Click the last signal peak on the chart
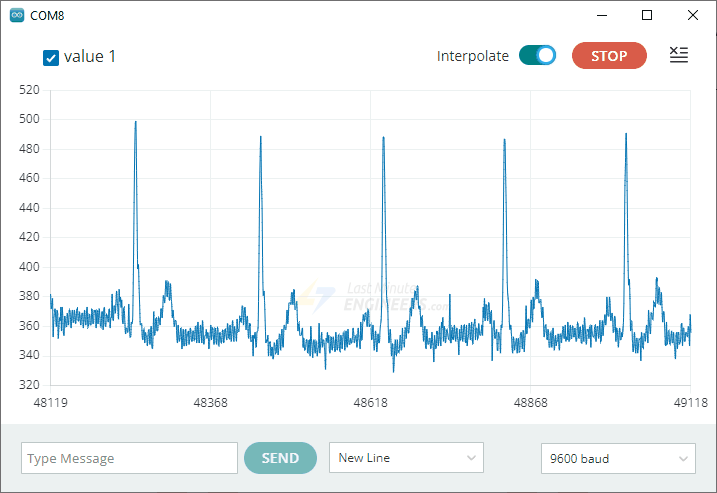 pos(626,135)
